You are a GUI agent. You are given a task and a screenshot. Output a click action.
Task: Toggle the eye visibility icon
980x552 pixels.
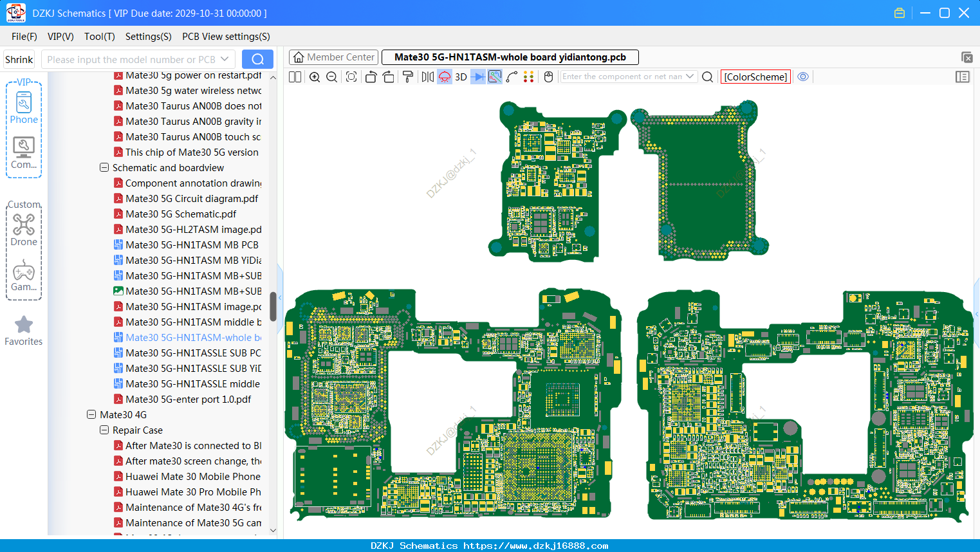tap(803, 77)
